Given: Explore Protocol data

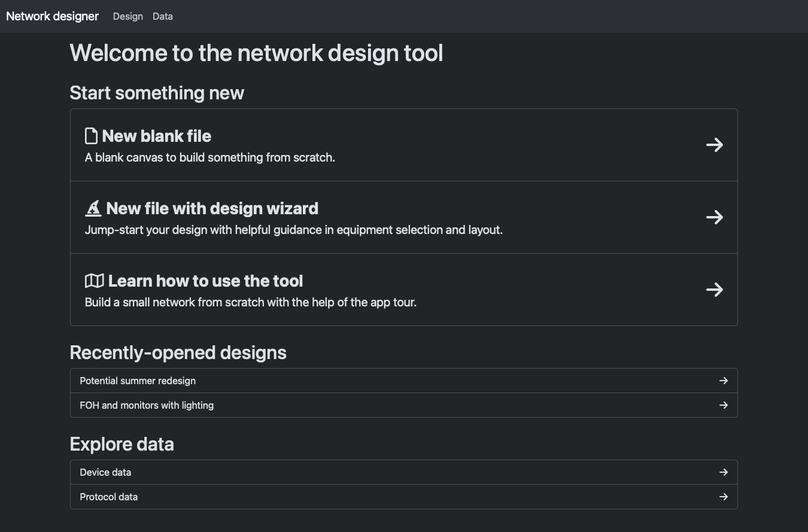Looking at the screenshot, I should click(x=108, y=497).
